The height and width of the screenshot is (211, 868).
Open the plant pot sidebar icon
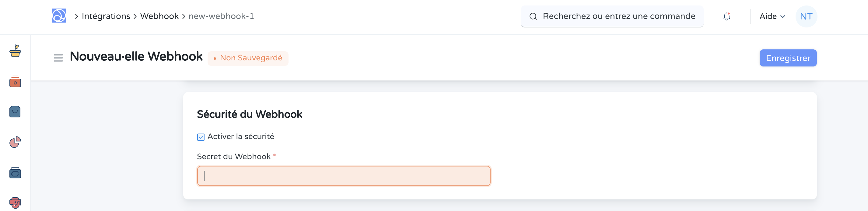point(15,52)
